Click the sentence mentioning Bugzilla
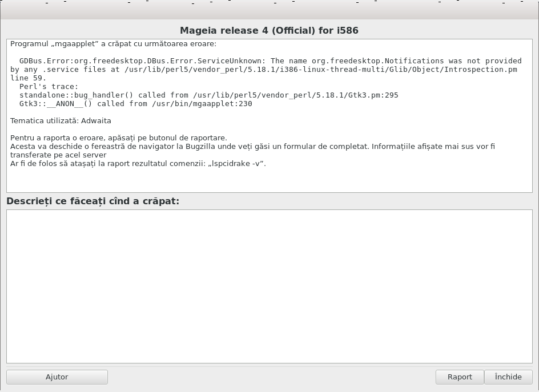Viewport: 539px width, 392px height. (252, 146)
